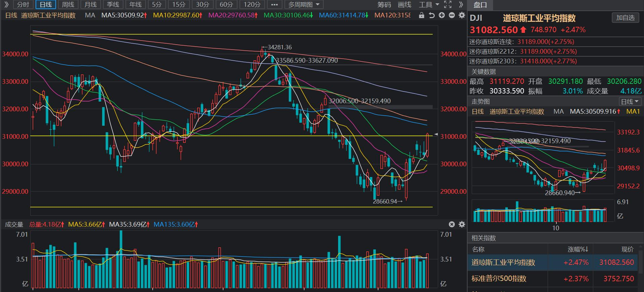Expand the 多周期图 multi-period dropdown

(304, 5)
